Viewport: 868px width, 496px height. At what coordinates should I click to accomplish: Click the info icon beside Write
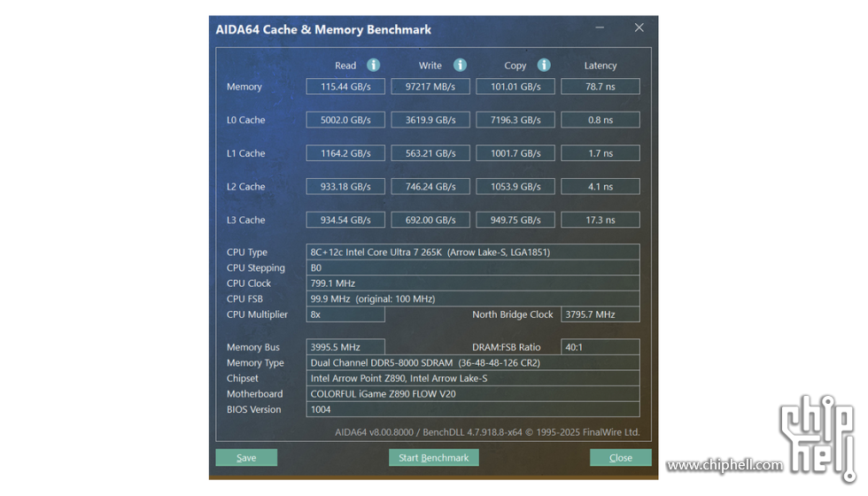(460, 66)
